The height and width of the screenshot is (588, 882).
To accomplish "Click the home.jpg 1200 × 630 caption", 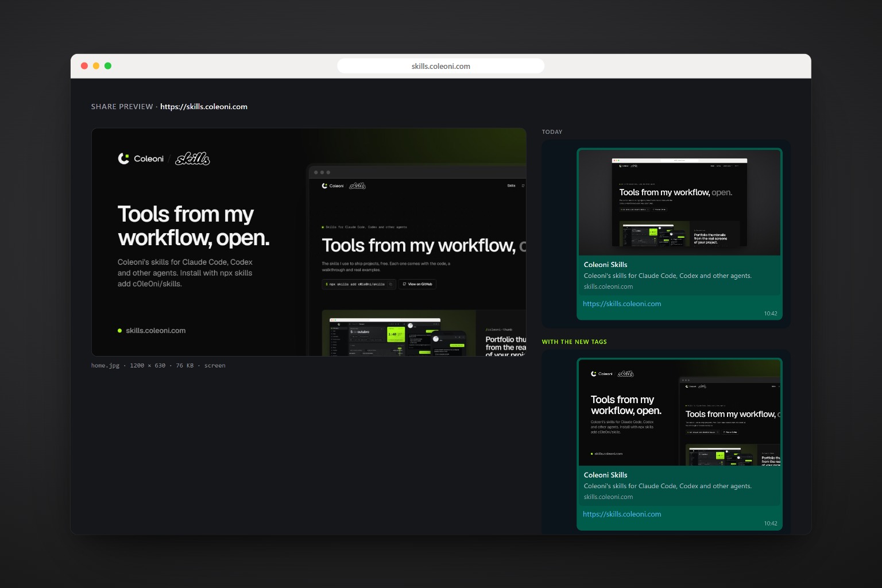I will 158,365.
